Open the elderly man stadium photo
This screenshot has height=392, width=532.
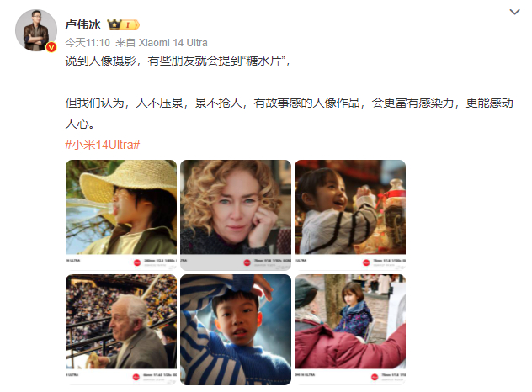[x=121, y=330]
